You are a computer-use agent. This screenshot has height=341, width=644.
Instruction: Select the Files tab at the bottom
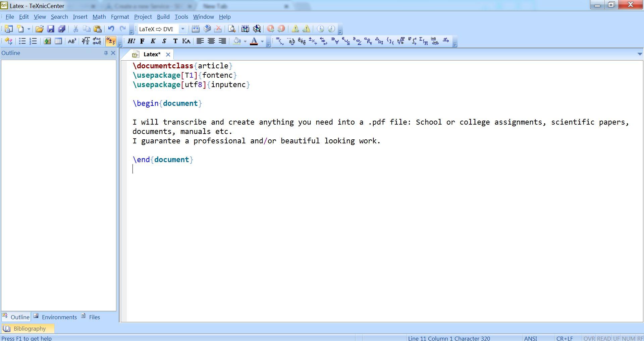pos(94,317)
